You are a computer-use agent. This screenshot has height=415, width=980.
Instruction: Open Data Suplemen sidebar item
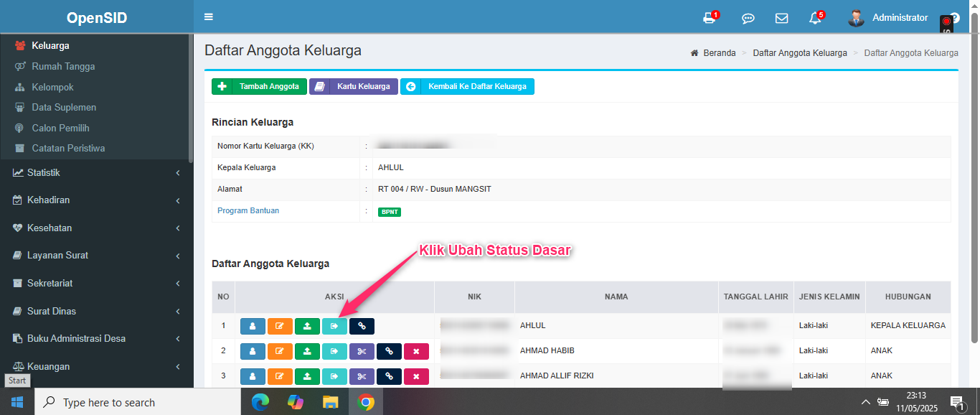[64, 108]
